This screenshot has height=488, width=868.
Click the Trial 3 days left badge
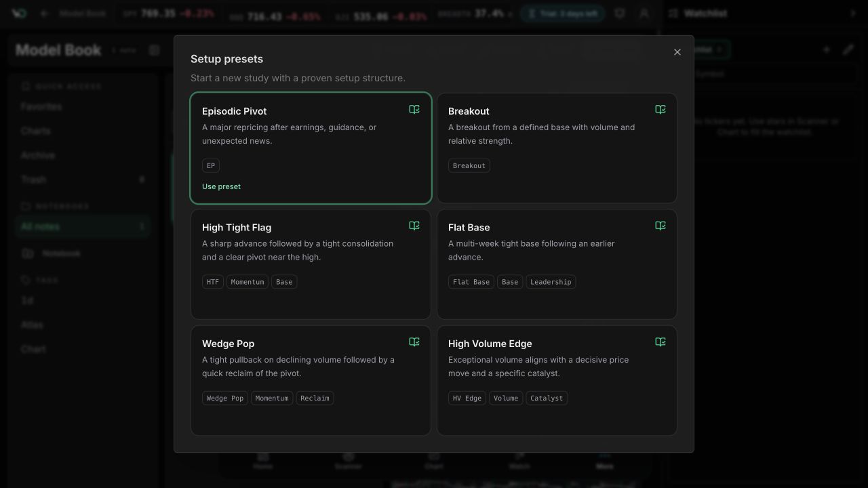[562, 14]
